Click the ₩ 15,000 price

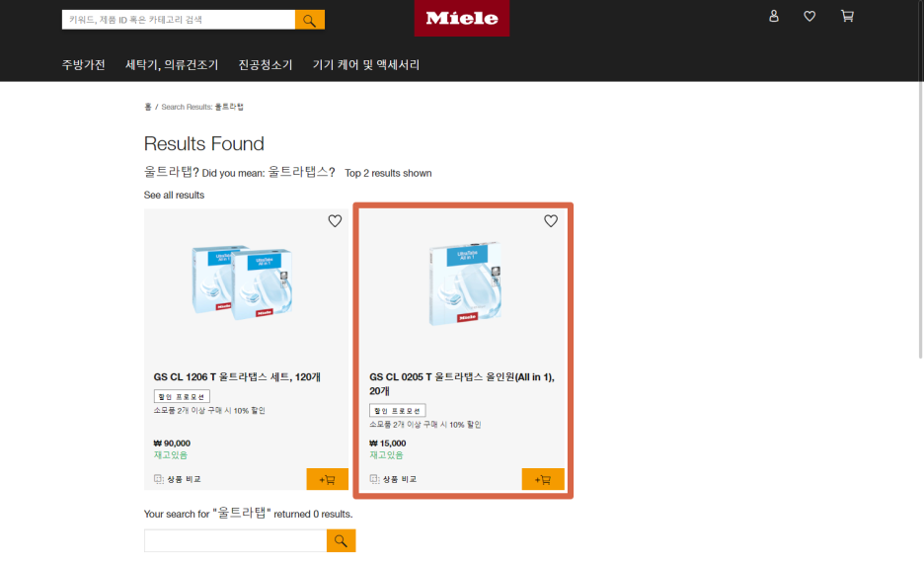pyautogui.click(x=388, y=444)
